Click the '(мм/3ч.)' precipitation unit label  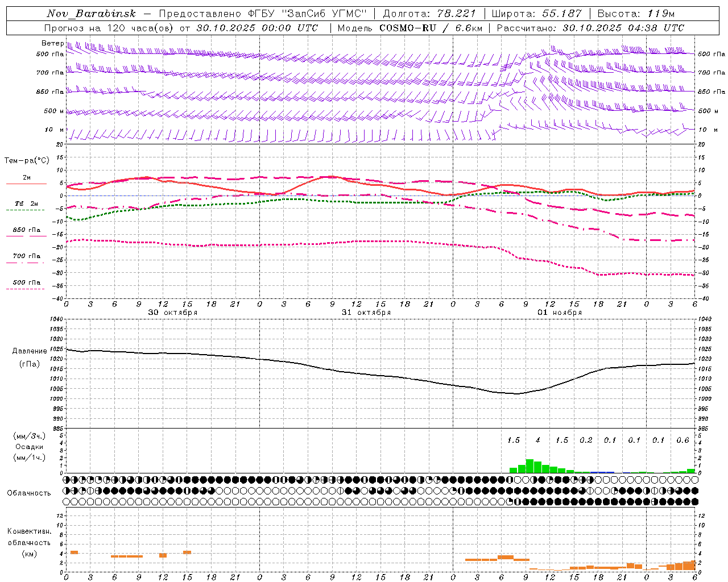tap(29, 436)
